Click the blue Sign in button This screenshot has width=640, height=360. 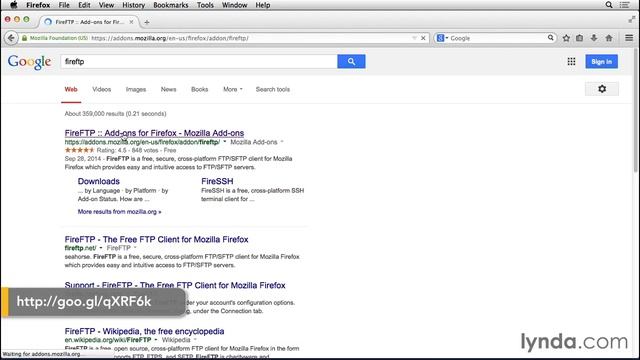tap(601, 62)
